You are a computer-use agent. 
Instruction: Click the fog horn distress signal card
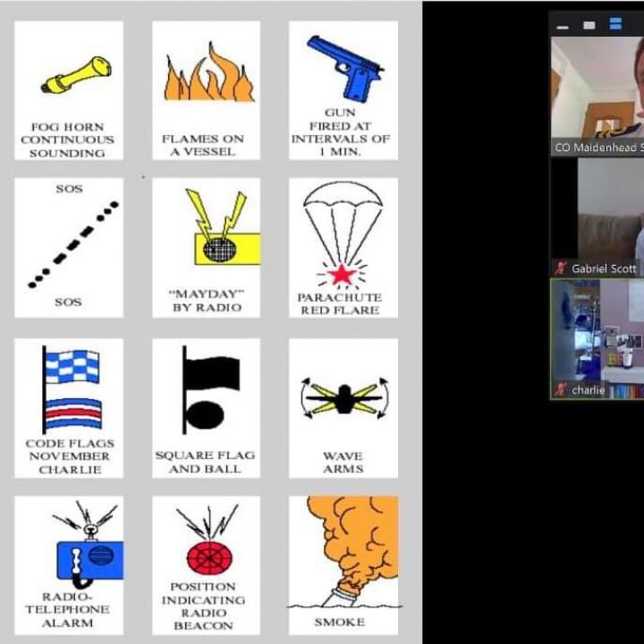pos(68,90)
